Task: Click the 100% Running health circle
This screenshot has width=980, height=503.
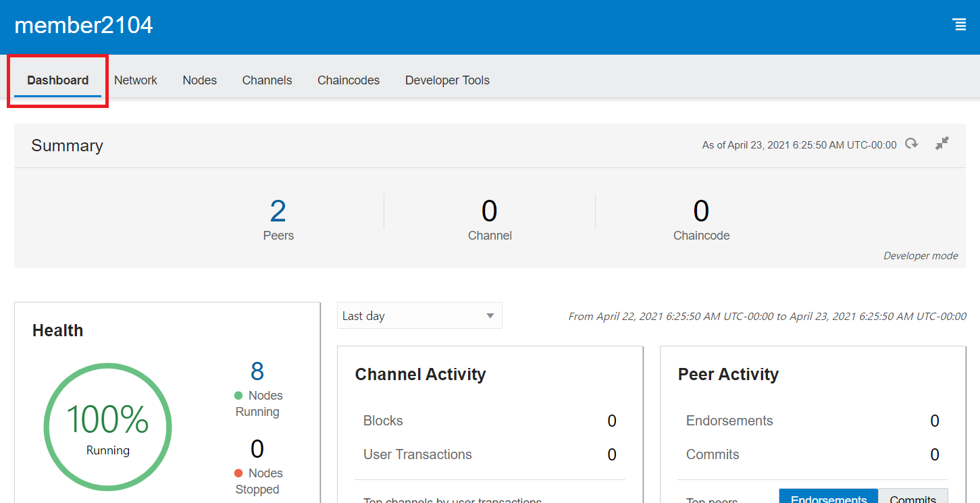Action: [x=107, y=427]
